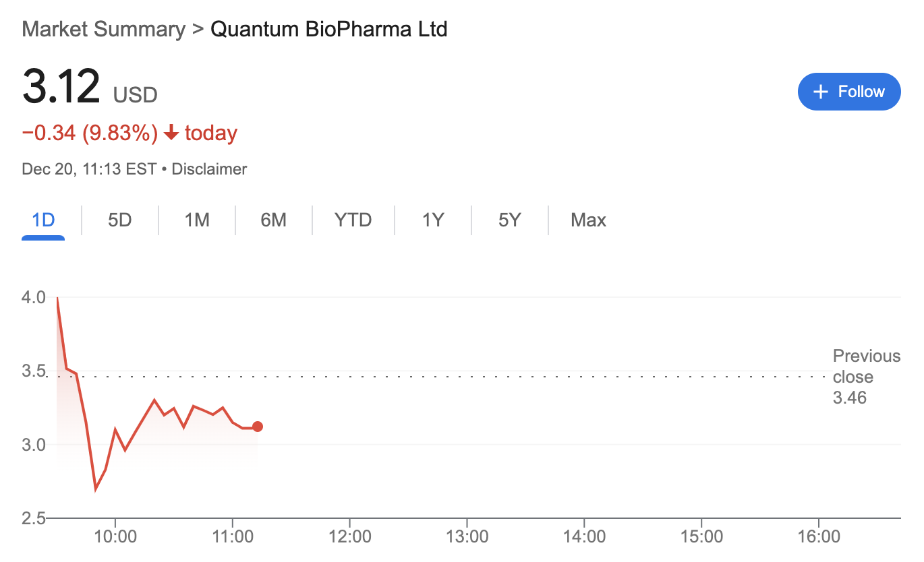Viewport: 924px width, 562px height.
Task: Click the Previous close 3.46 label
Action: (x=866, y=377)
